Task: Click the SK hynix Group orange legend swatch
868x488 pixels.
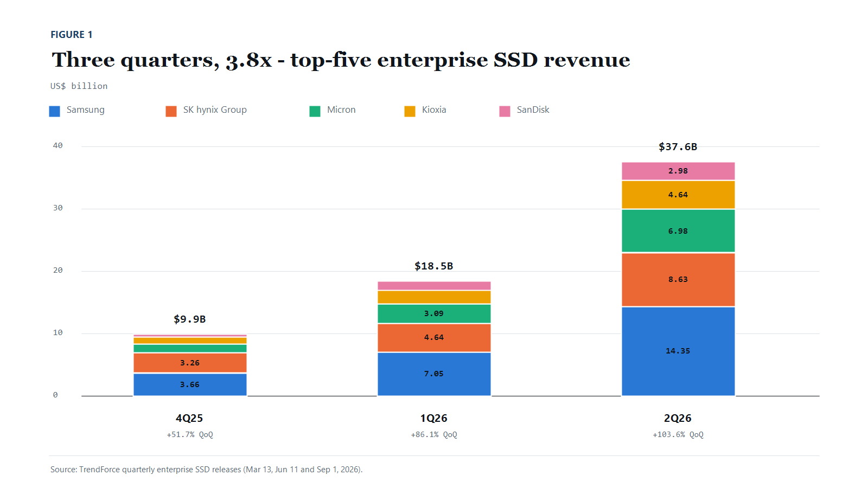Action: (171, 111)
